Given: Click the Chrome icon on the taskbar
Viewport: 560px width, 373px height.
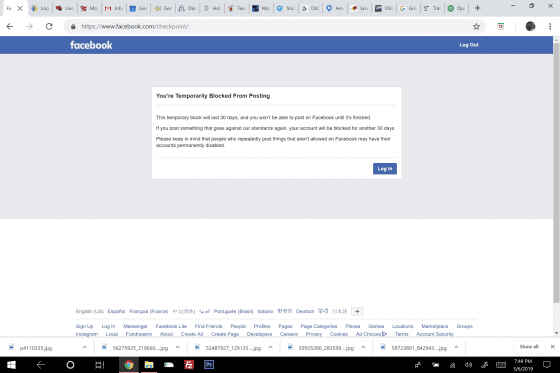Looking at the screenshot, I should (129, 365).
